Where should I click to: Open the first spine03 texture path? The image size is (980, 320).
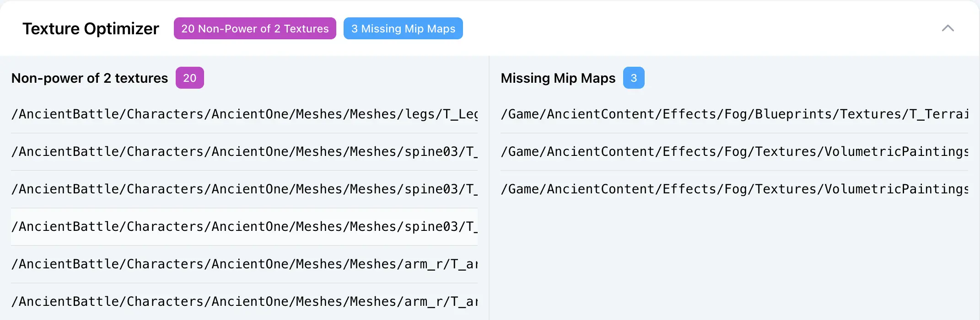[244, 151]
